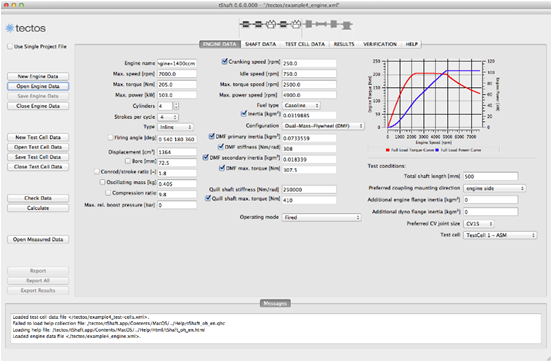Expand the Configuration Dual-Mass-Flywheel dropdown
The width and height of the screenshot is (552, 362).
(323, 126)
